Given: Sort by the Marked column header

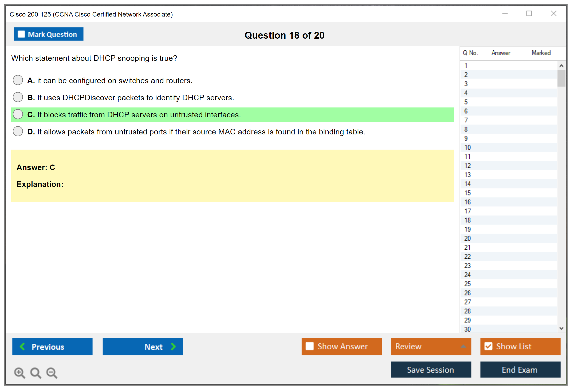Looking at the screenshot, I should (541, 53).
